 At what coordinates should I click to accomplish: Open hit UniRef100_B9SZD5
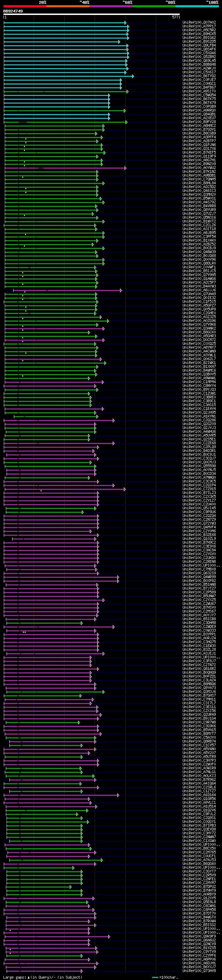click(199, 41)
